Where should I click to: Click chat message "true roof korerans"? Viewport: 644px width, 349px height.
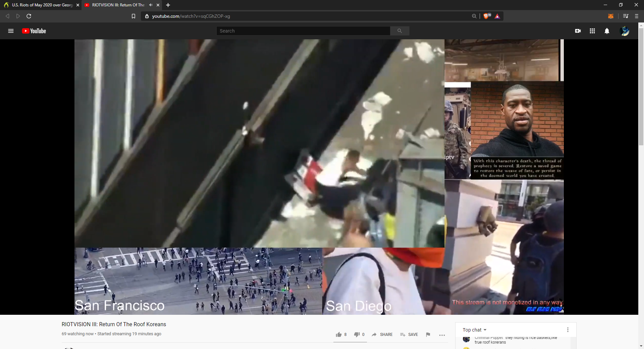coord(490,342)
